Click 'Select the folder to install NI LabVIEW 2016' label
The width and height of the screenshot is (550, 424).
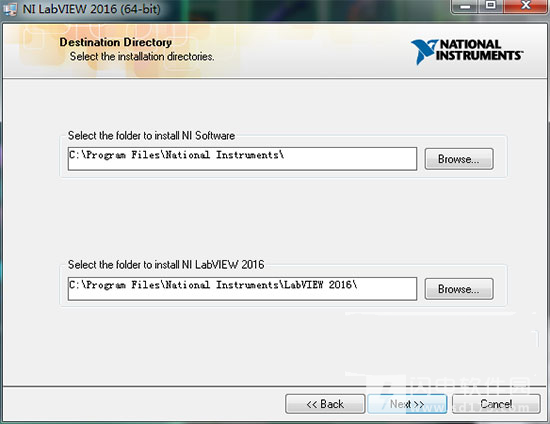[166, 265]
